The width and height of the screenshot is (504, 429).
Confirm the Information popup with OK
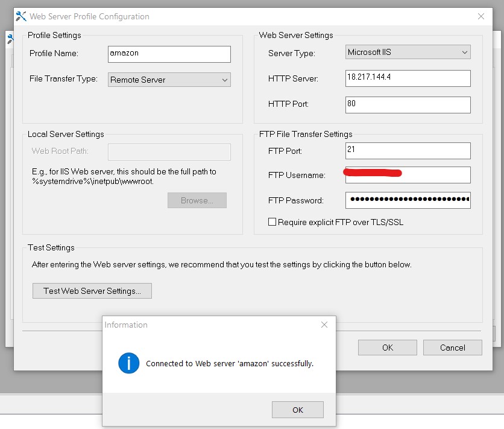(x=297, y=410)
